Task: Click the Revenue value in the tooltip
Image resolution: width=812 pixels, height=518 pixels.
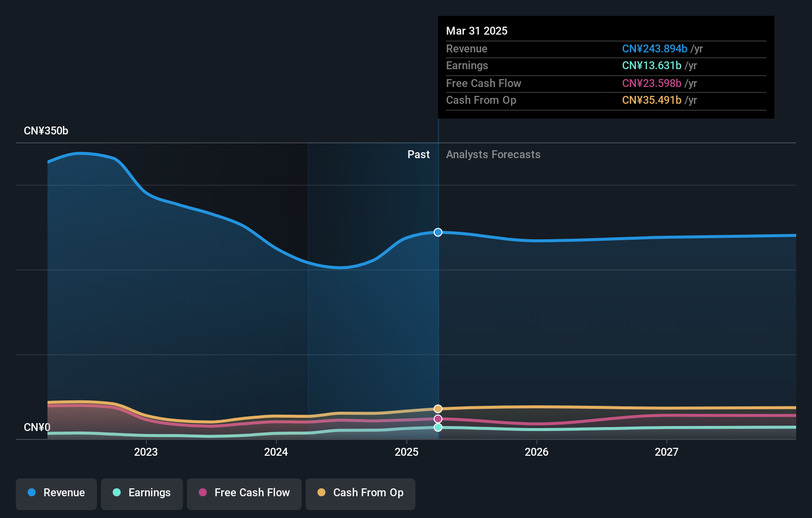Action: click(655, 49)
